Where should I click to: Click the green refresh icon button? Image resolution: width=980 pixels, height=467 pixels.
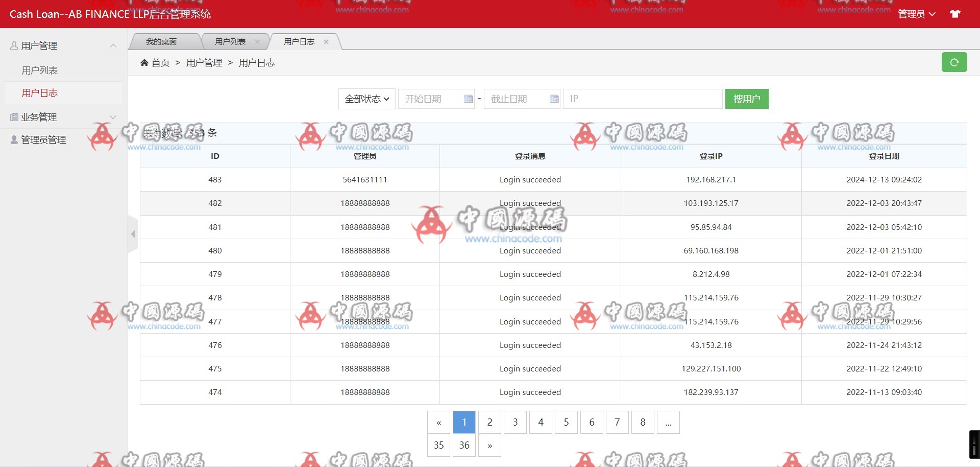click(x=954, y=62)
